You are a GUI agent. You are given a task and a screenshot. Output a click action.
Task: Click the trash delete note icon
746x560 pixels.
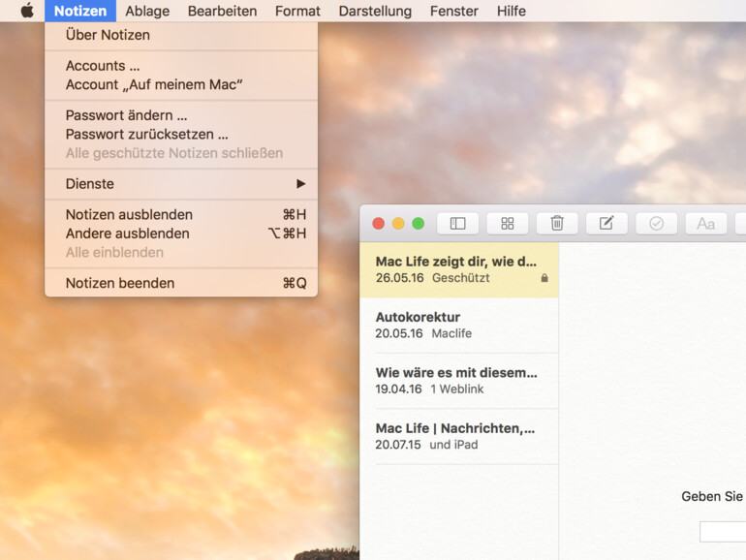tap(557, 223)
